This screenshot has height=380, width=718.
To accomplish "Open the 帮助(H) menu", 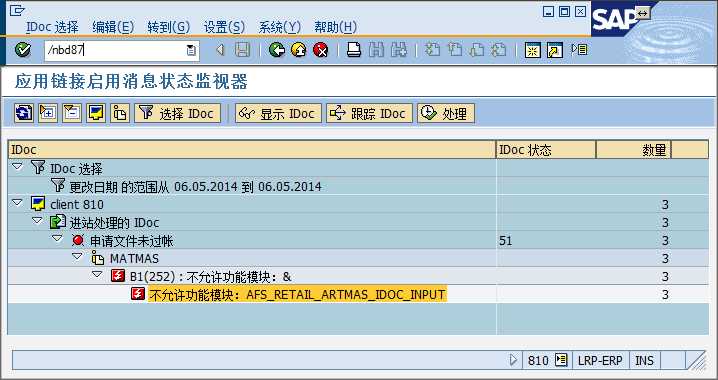I will point(335,27).
